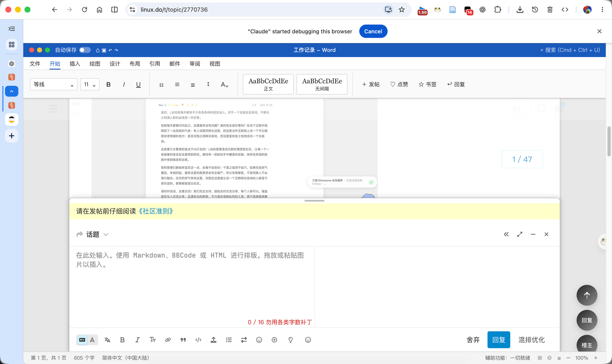
Task: Click the zoom-in plus in status bar
Action: pos(596,358)
